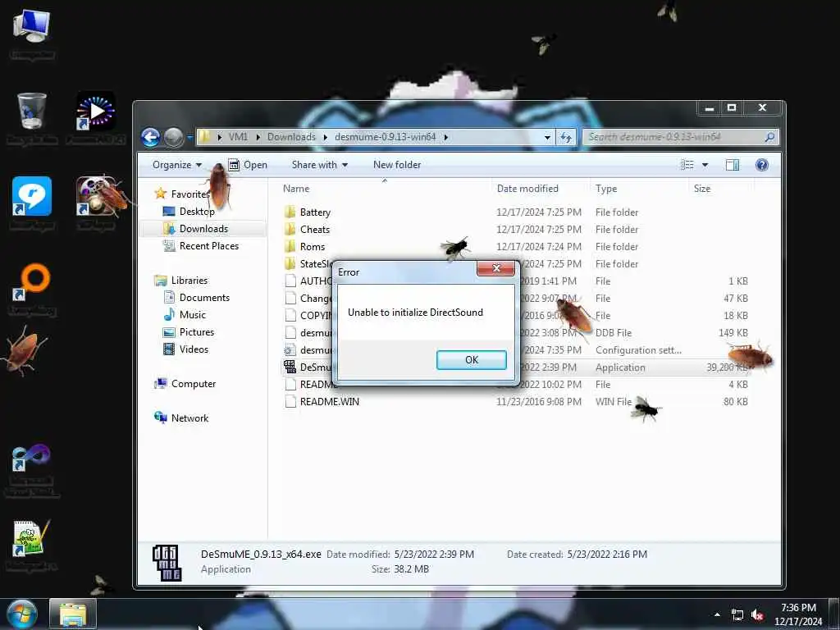Screen dimensions: 840x630
Task: Click the muted volume tray icon
Action: (x=757, y=615)
